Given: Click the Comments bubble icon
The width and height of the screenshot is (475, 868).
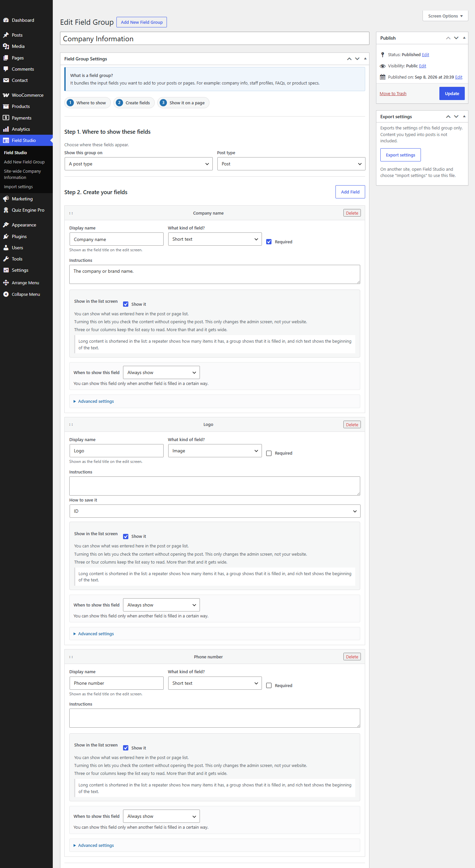Looking at the screenshot, I should pos(6,69).
